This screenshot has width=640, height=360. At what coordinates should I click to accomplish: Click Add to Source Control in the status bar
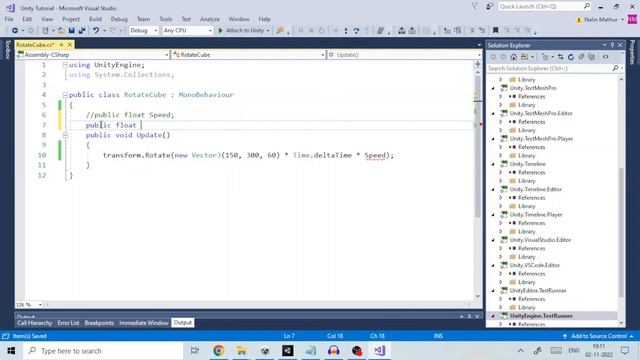[x=599, y=336]
